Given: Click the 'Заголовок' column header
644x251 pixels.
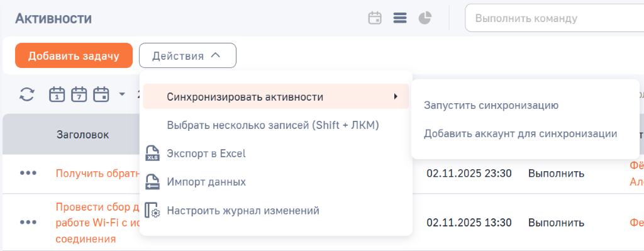Looking at the screenshot, I should [x=82, y=135].
